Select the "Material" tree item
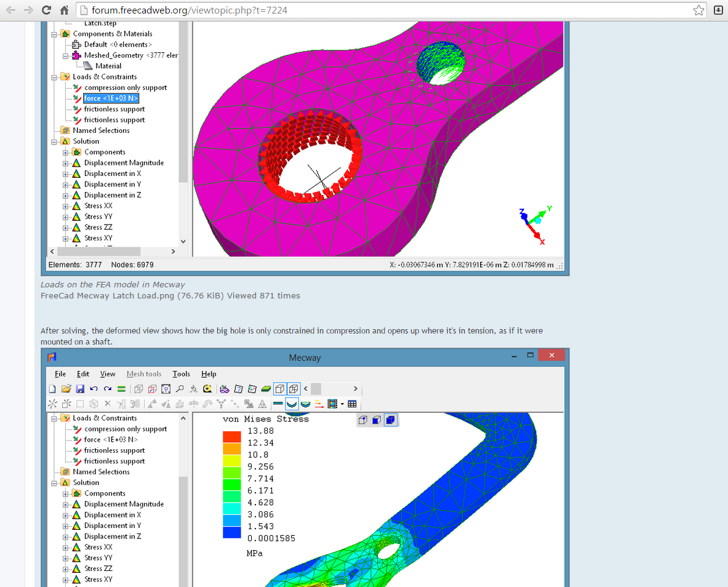Screen dimensions: 728x587 [x=108, y=66]
